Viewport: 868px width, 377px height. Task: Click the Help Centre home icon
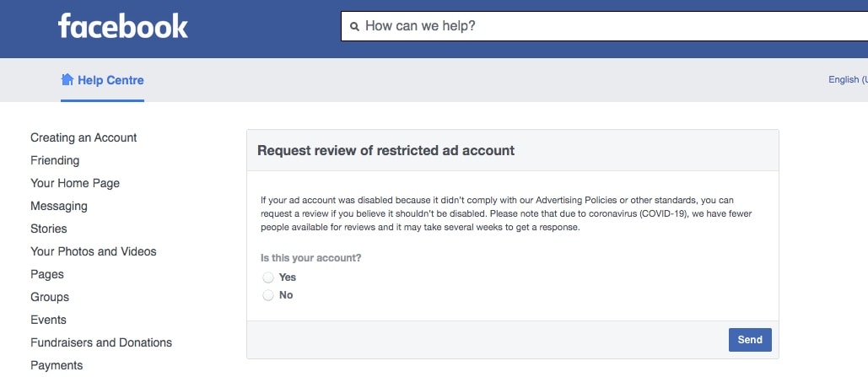pos(67,80)
